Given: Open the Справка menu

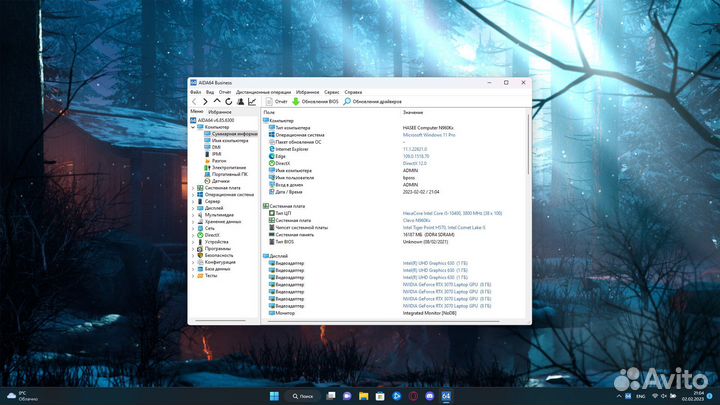Looking at the screenshot, I should point(353,92).
